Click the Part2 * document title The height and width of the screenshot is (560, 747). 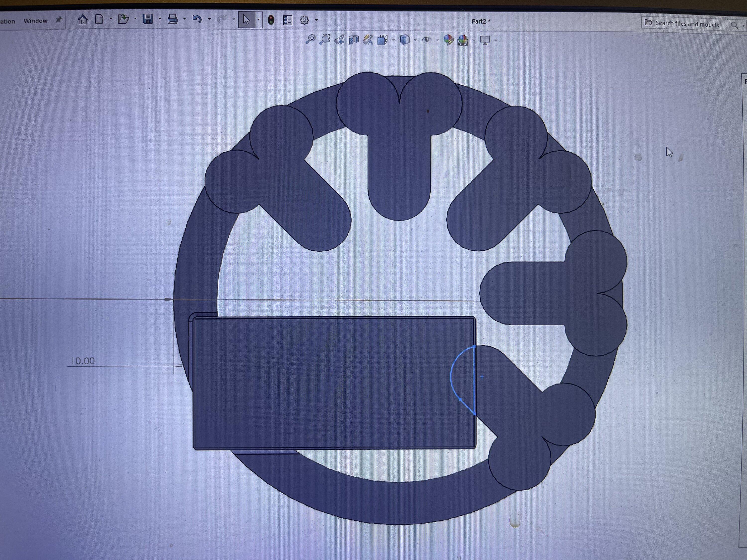(481, 22)
